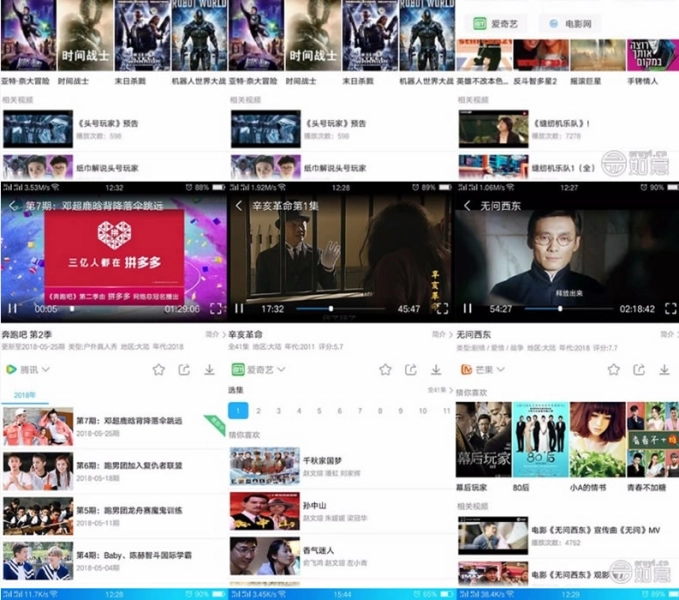
Task: Select the 电影网 source button
Action: [x=571, y=24]
